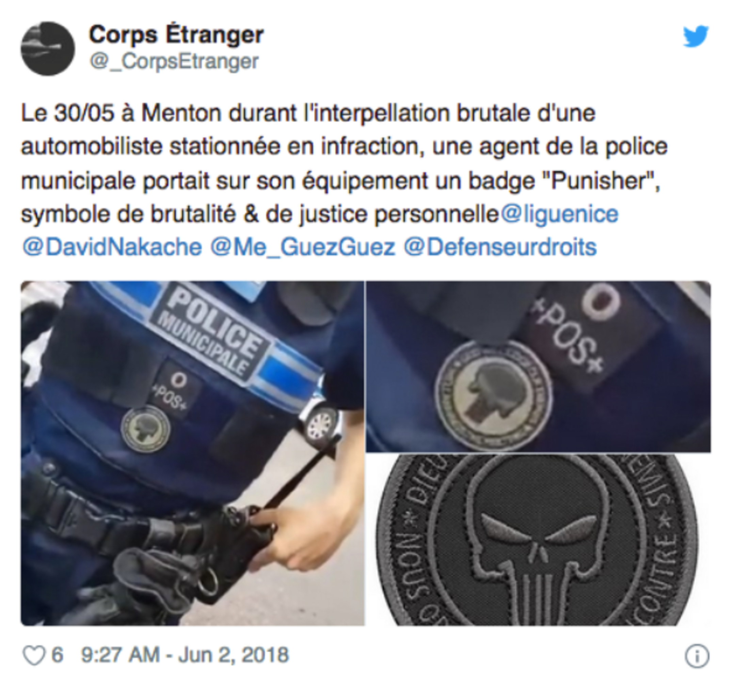This screenshot has height=700, width=749.
Task: Click the tweet text about Menton
Action: [344, 163]
